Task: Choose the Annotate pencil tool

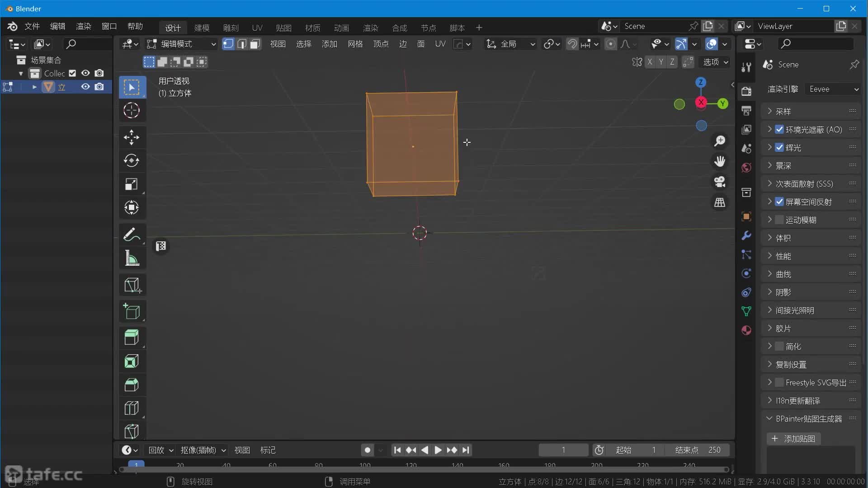Action: tap(132, 235)
